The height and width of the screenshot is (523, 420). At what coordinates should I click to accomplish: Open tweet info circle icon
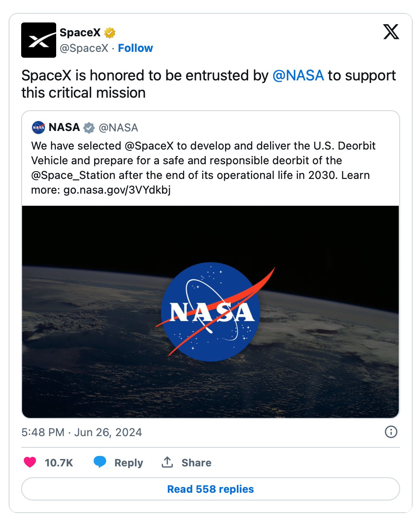[391, 432]
